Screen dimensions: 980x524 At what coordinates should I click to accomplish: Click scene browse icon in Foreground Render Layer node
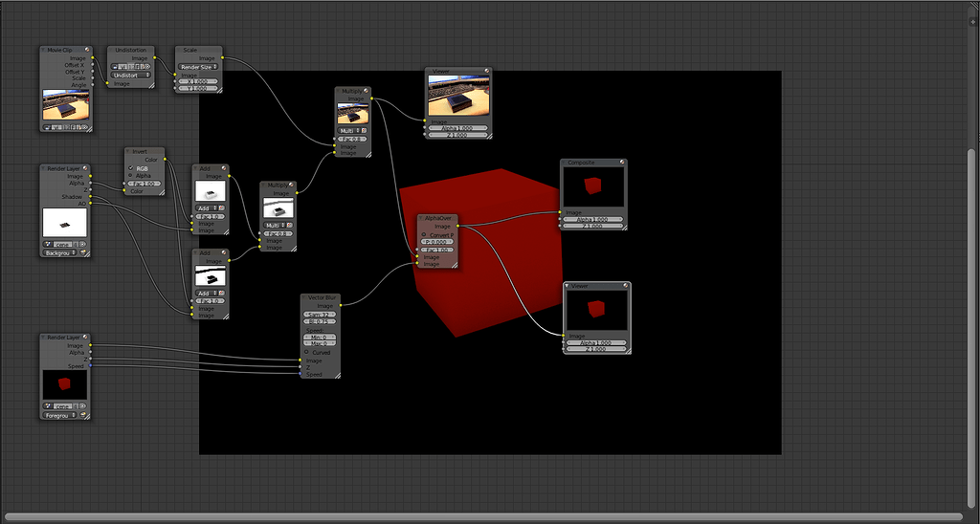point(48,406)
